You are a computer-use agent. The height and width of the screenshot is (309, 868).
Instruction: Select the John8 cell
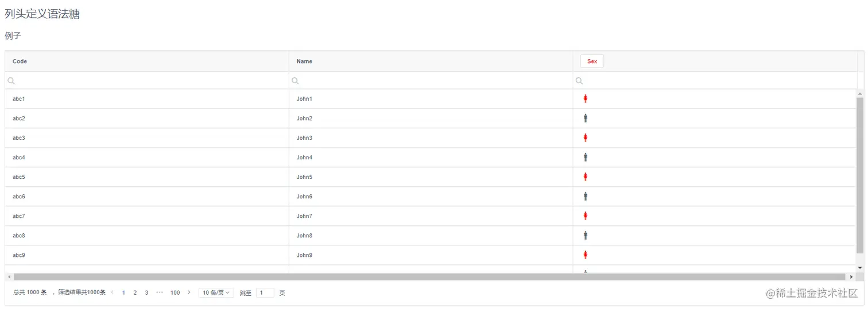[431, 235]
